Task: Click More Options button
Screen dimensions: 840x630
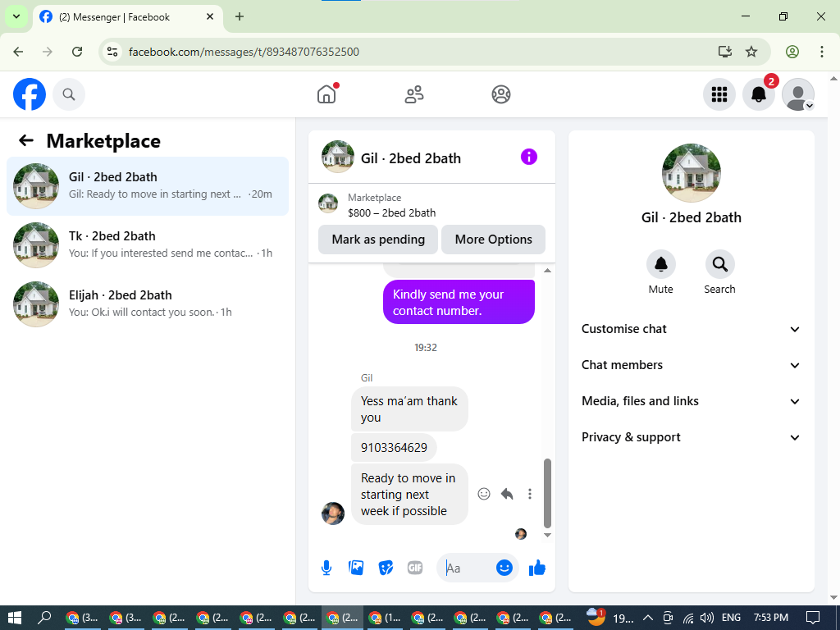Action: pyautogui.click(x=493, y=240)
